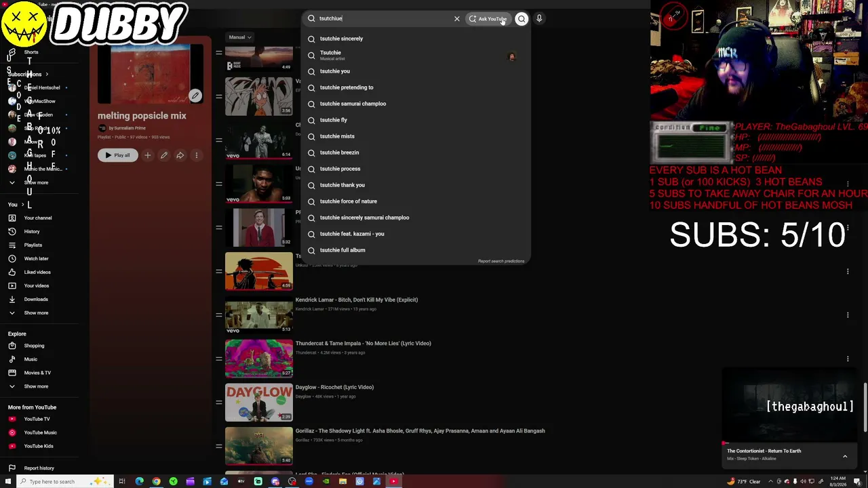The width and height of the screenshot is (868, 488).
Task: Select suggestion 'tsutchie feat. kazami - you'
Action: pos(415,234)
